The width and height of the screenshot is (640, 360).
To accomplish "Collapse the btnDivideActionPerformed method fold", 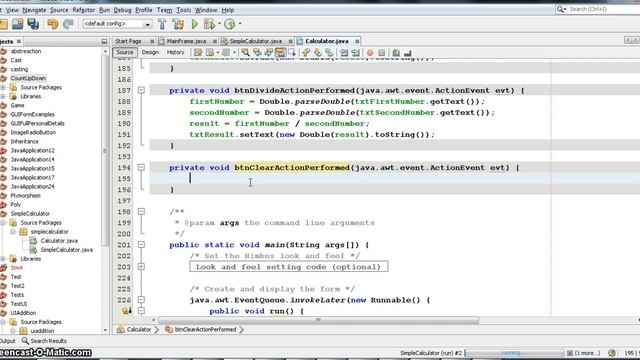I will 141,90.
